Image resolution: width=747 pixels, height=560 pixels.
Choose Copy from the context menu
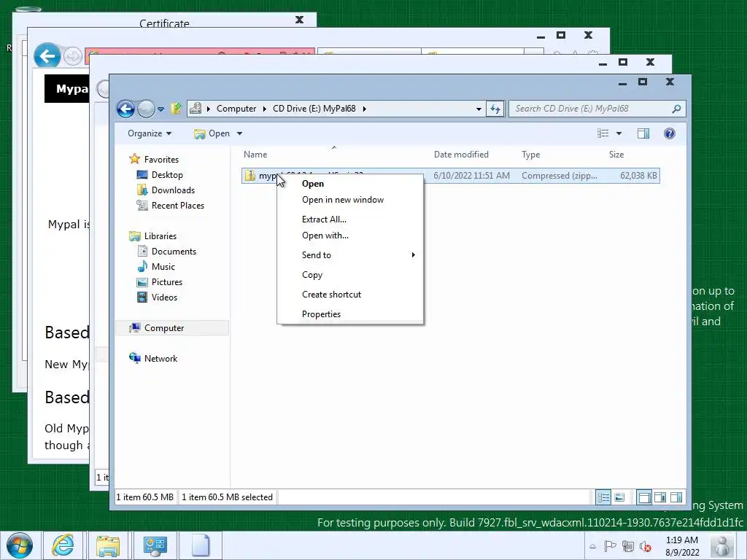[x=350, y=275]
